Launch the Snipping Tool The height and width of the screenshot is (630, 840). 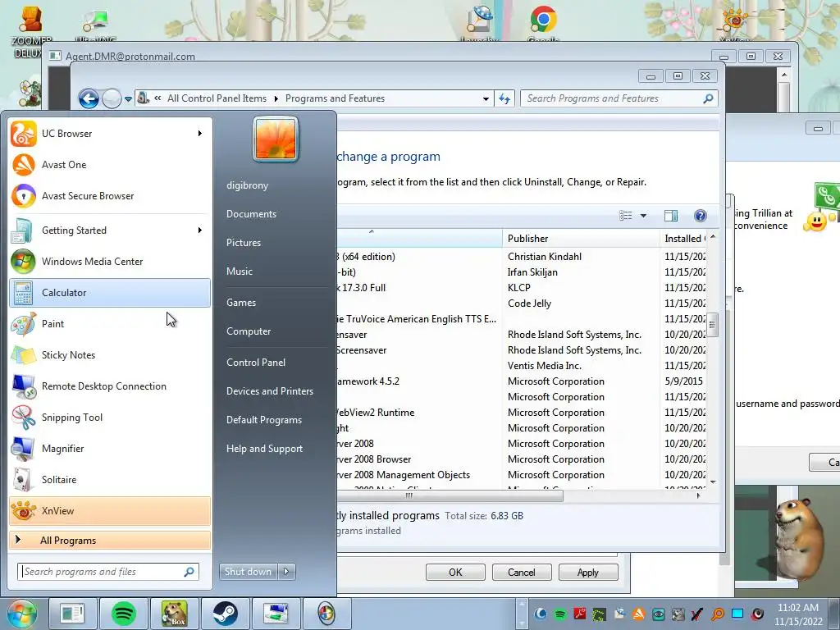tap(110, 418)
